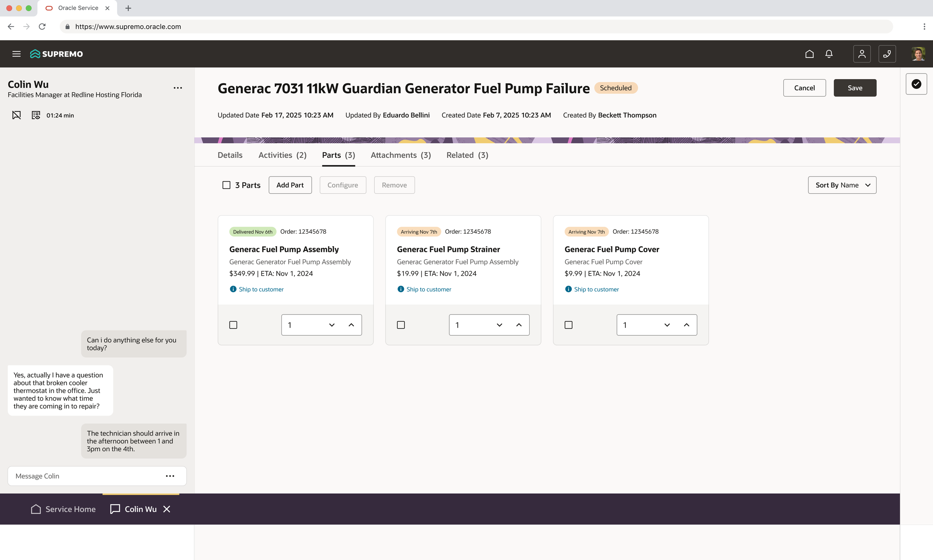Click the Add Part button
The width and height of the screenshot is (933, 560).
click(x=290, y=185)
